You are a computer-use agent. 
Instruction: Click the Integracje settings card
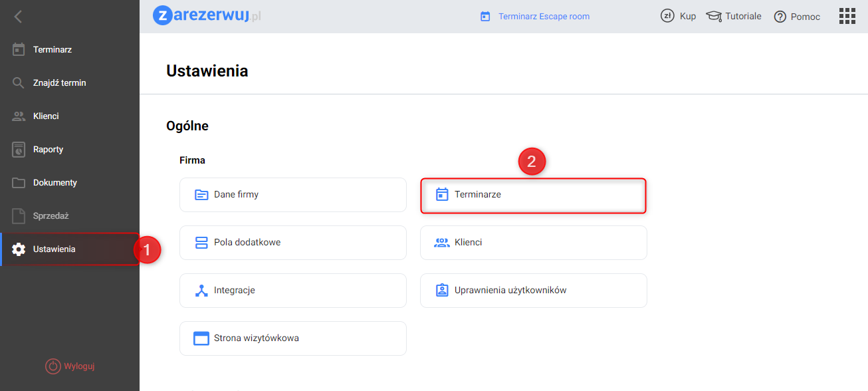[292, 291]
